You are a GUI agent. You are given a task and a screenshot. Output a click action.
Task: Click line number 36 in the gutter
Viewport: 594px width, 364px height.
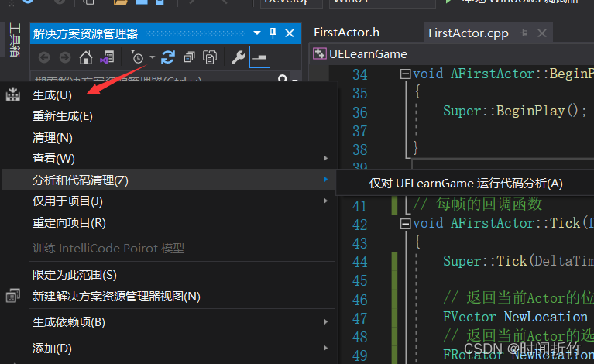tap(360, 112)
